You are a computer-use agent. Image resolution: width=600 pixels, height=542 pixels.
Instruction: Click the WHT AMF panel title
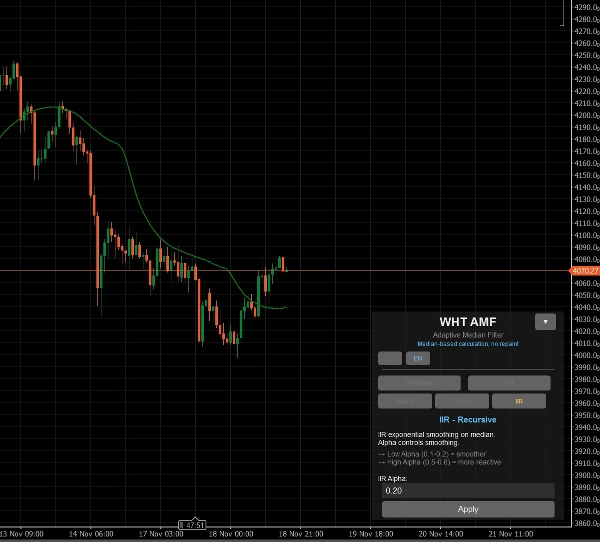pyautogui.click(x=467, y=321)
